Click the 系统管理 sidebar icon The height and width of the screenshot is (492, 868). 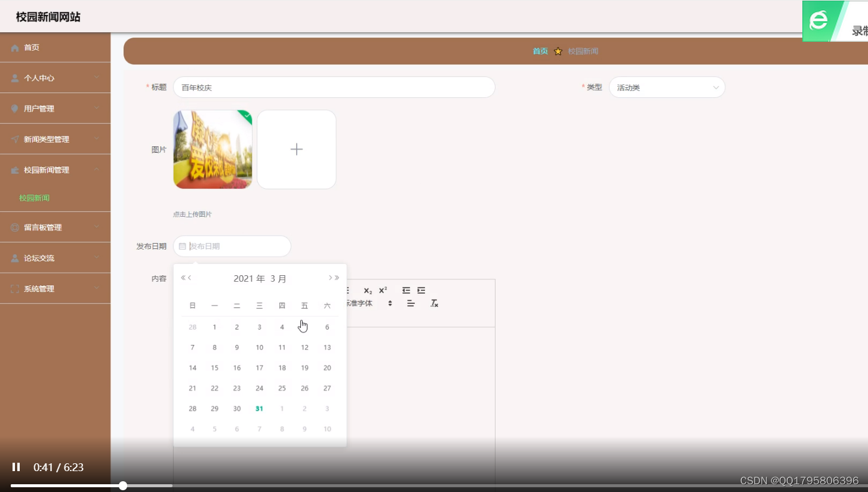[15, 289]
